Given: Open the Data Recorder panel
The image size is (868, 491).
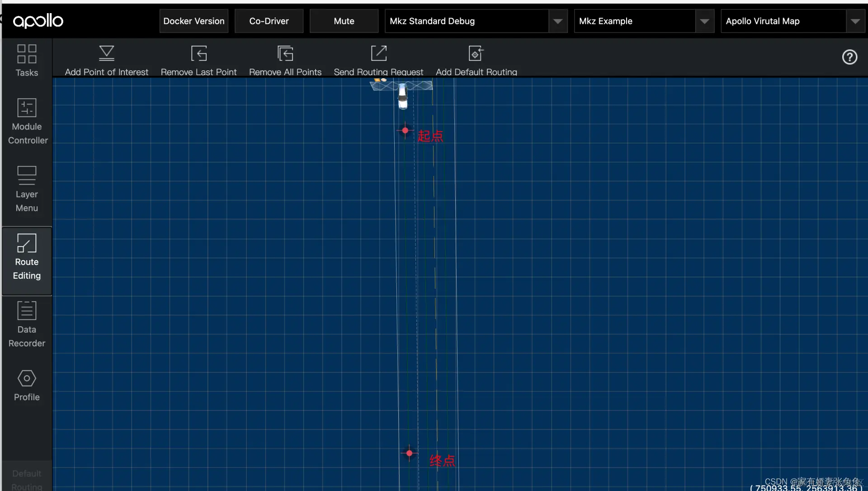Looking at the screenshot, I should 27,324.
